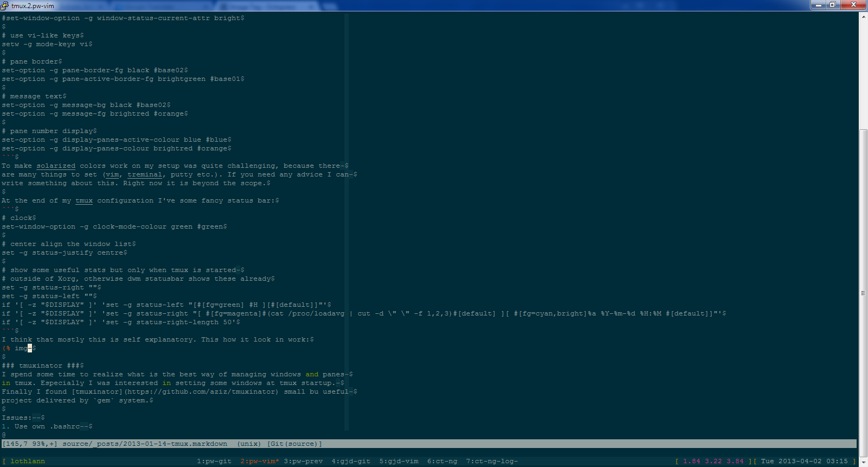
Task: Switch to tmux window 7:ct-ng-log-
Action: [492, 461]
